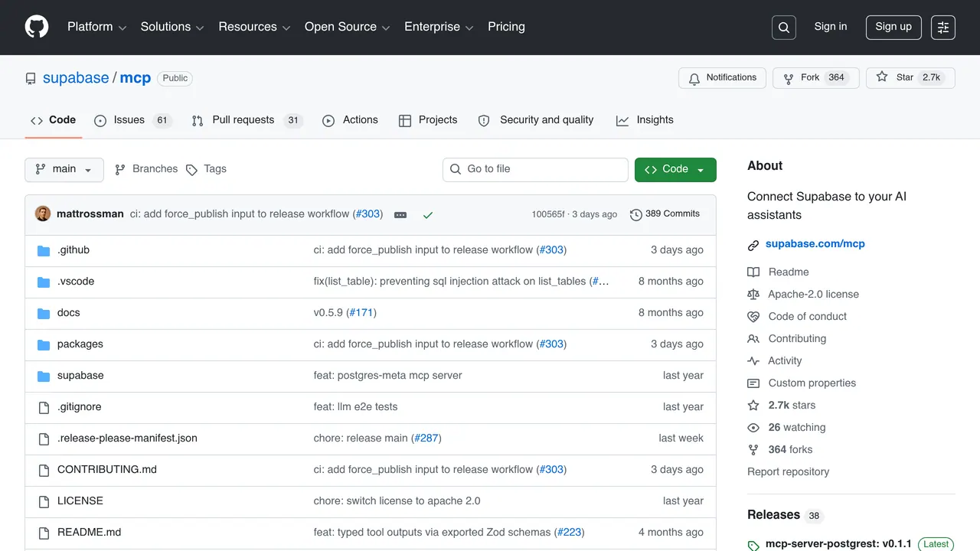980x551 pixels.
Task: Open the Activity link in About
Action: coord(775,360)
